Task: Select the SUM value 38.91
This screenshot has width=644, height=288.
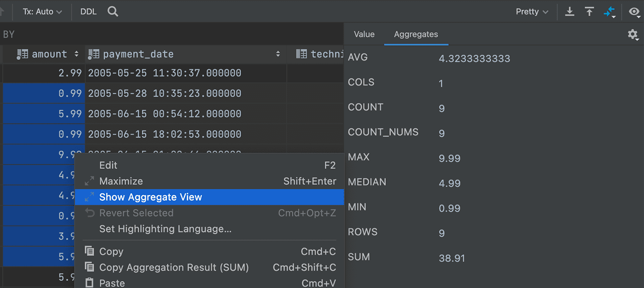Action: 452,257
